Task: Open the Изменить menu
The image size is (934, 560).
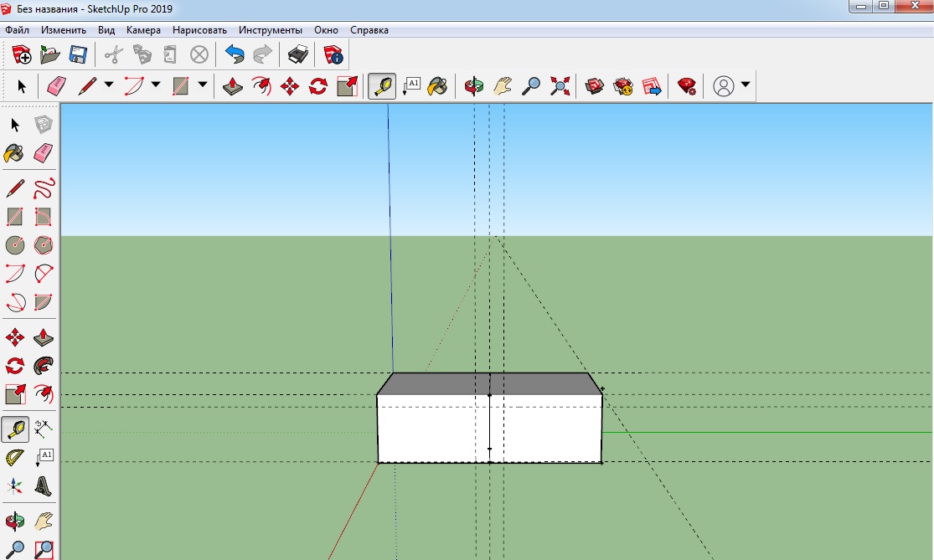Action: (x=63, y=30)
